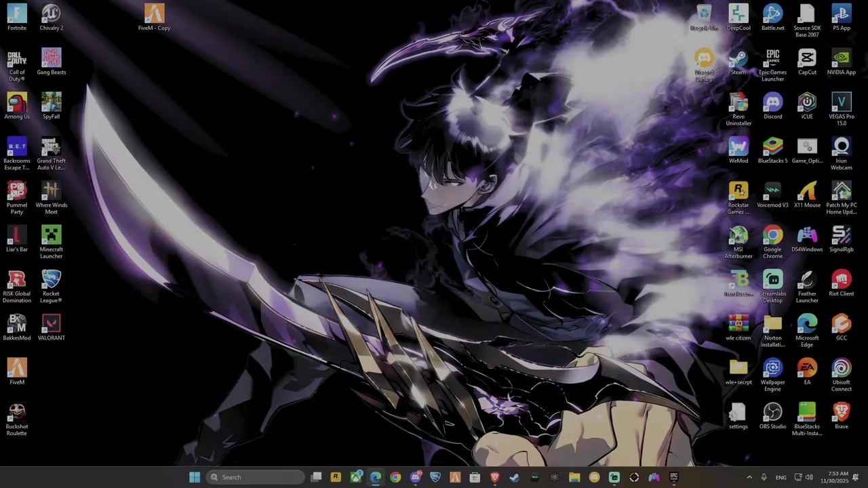Open Minecraft Launcher icon
Viewport: 868px width, 488px height.
52,242
